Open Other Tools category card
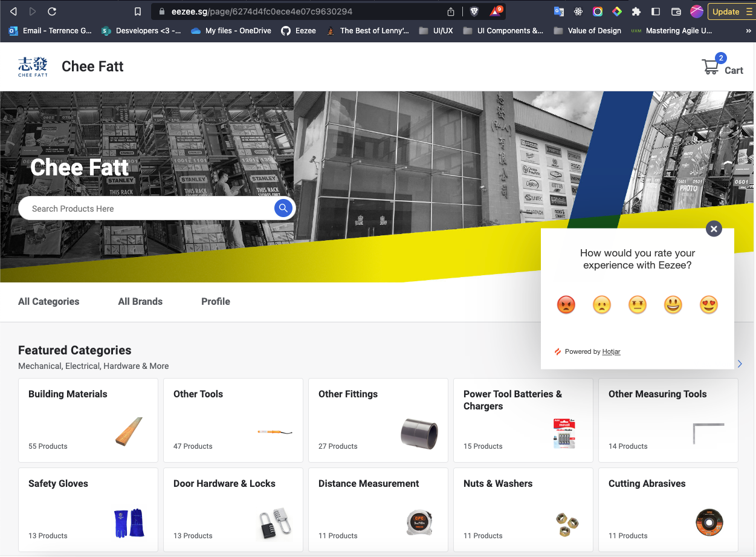The height and width of the screenshot is (557, 756). (233, 420)
